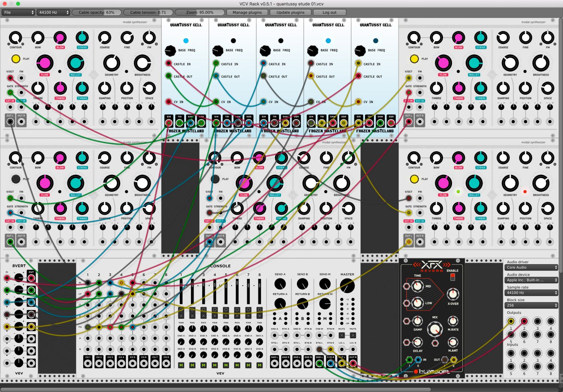The height and width of the screenshot is (392, 563).
Task: Mute Console channel 4 with the green M
Action: 215,365
